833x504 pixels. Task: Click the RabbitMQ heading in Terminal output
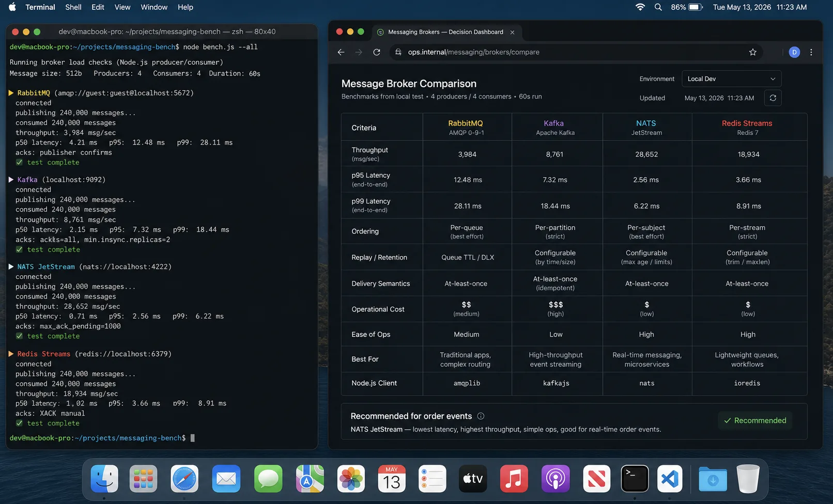coord(34,93)
